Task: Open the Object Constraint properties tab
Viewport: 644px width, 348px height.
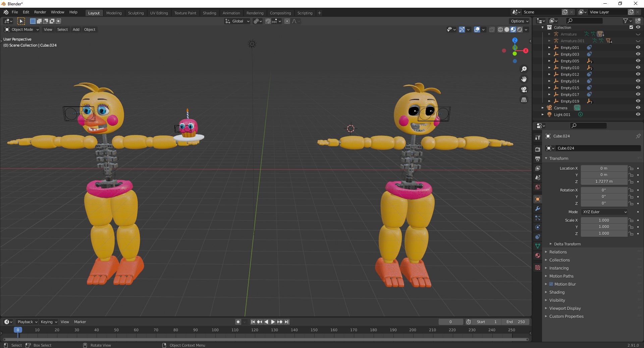Action: (x=538, y=237)
